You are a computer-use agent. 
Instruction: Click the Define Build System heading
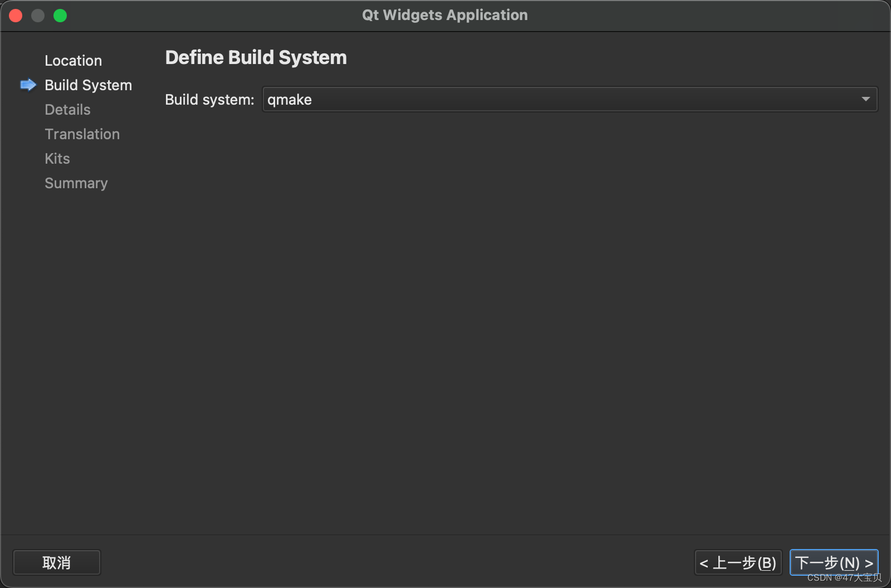coord(256,57)
